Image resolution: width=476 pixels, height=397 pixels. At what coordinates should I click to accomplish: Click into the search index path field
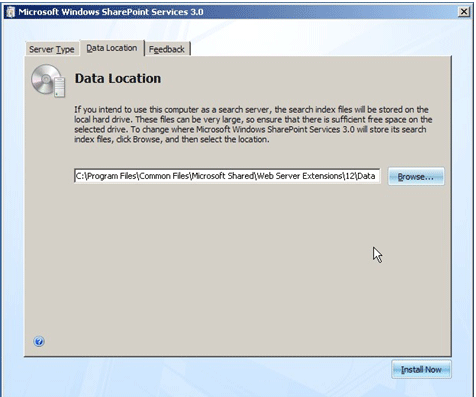pyautogui.click(x=227, y=176)
